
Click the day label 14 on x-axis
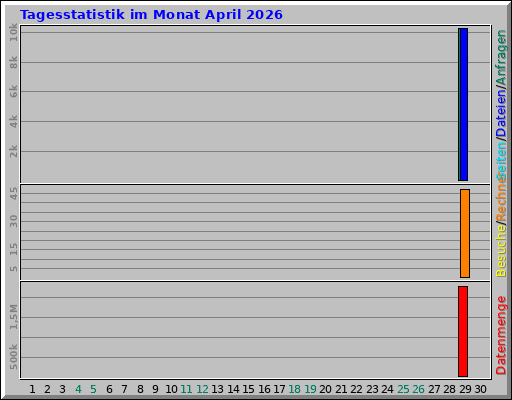pyautogui.click(x=233, y=389)
